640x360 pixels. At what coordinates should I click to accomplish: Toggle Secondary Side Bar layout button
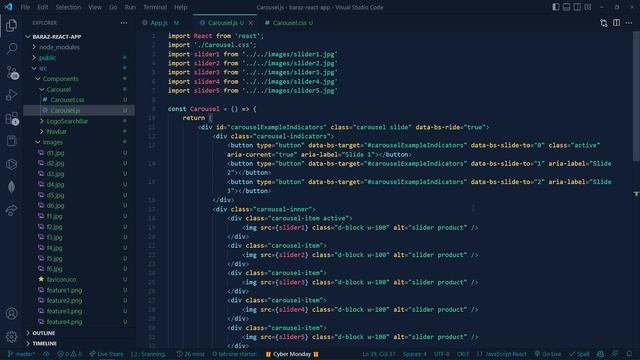577,7
